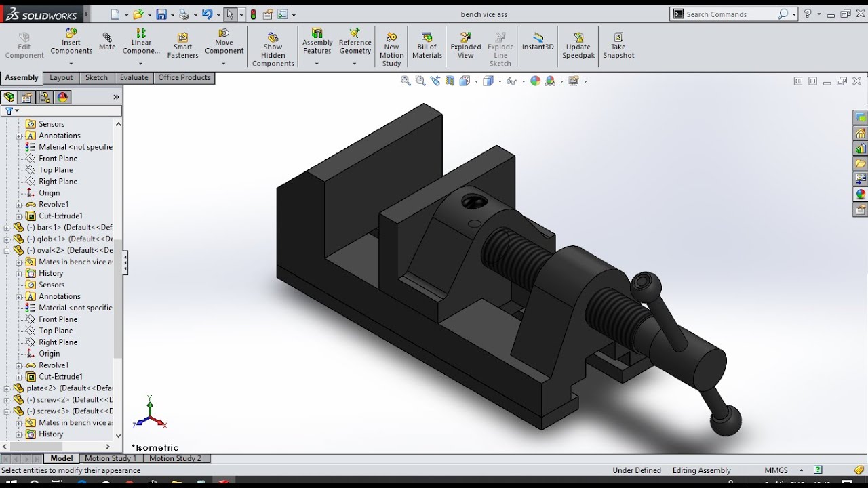The width and height of the screenshot is (868, 488).
Task: Click the Take Snapshot tool
Action: click(x=618, y=45)
